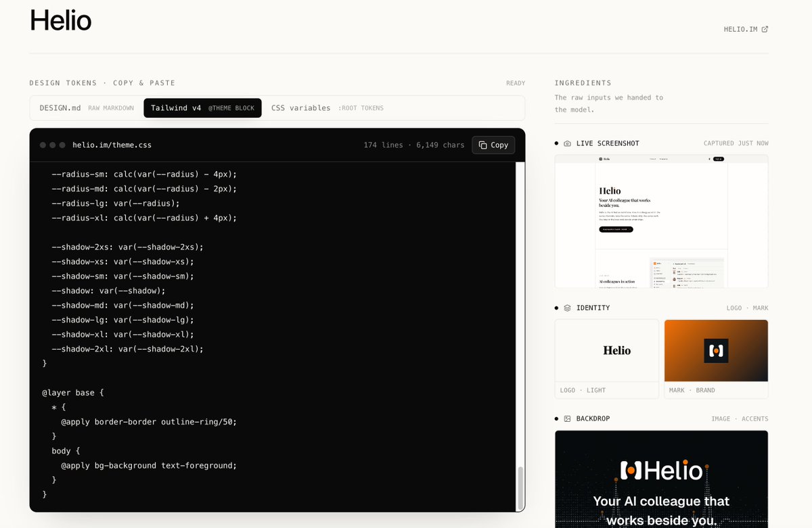Click the '--shadow-2xs' code line

(x=127, y=247)
